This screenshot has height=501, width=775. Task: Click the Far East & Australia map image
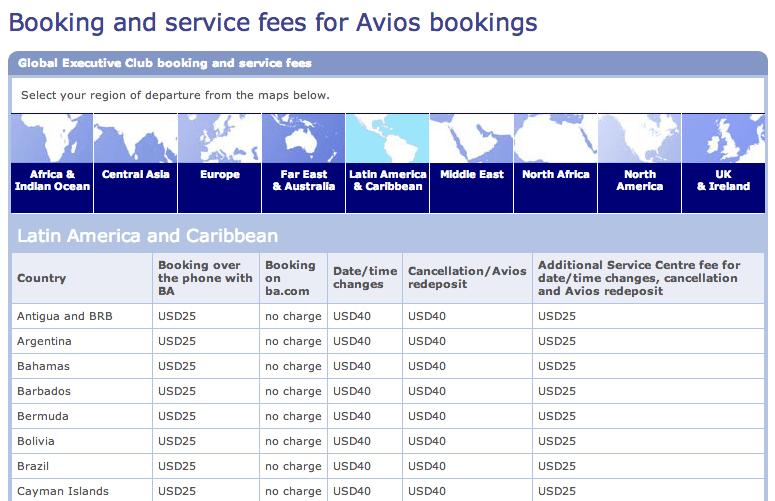pos(304,138)
